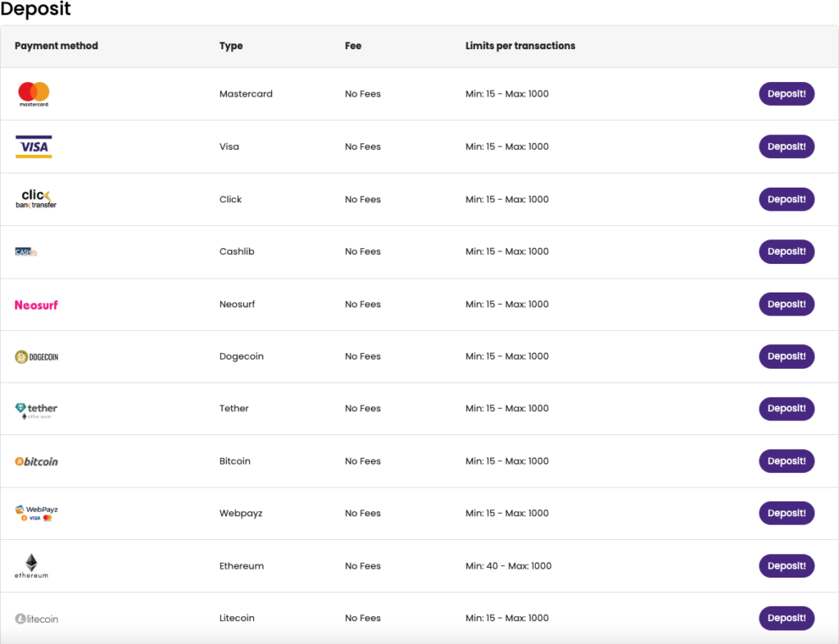The height and width of the screenshot is (644, 839).
Task: Select the Mastercard logo icon
Action: [x=33, y=93]
